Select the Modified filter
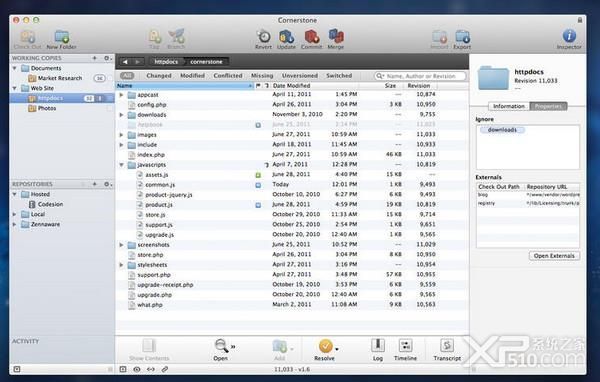The width and height of the screenshot is (600, 382). (192, 75)
